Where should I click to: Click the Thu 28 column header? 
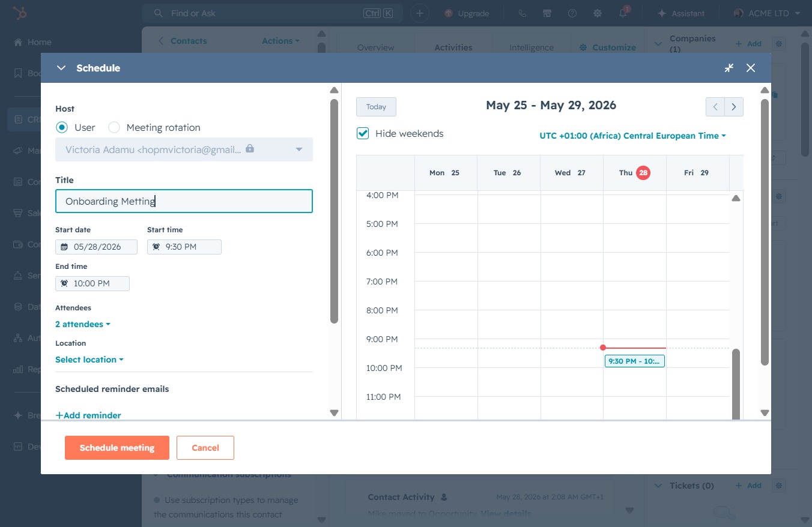tap(635, 173)
